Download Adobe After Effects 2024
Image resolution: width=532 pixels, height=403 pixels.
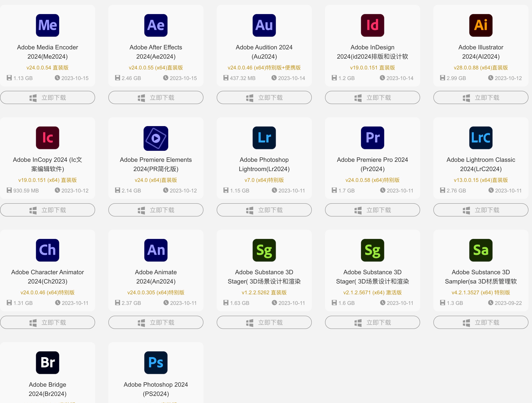click(156, 97)
